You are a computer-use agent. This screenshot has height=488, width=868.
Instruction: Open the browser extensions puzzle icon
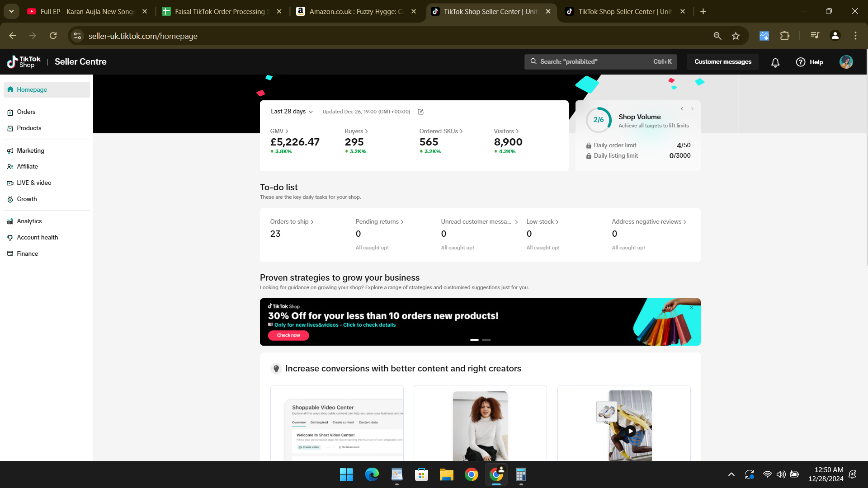coord(785,36)
